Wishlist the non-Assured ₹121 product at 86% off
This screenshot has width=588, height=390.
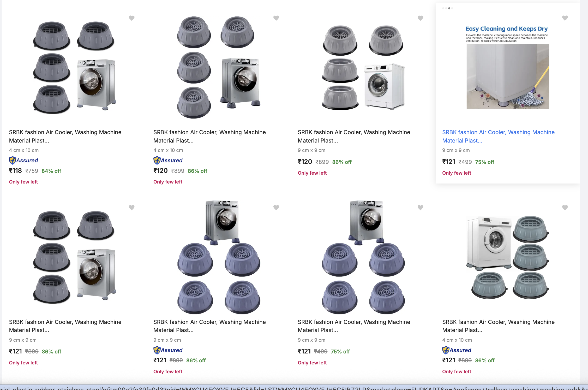tap(132, 208)
